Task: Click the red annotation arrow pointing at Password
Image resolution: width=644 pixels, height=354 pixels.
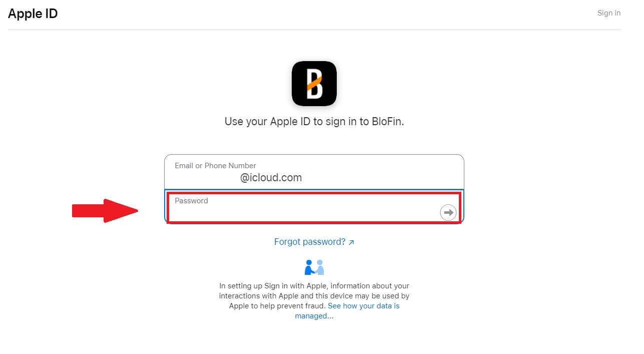Action: pos(105,211)
